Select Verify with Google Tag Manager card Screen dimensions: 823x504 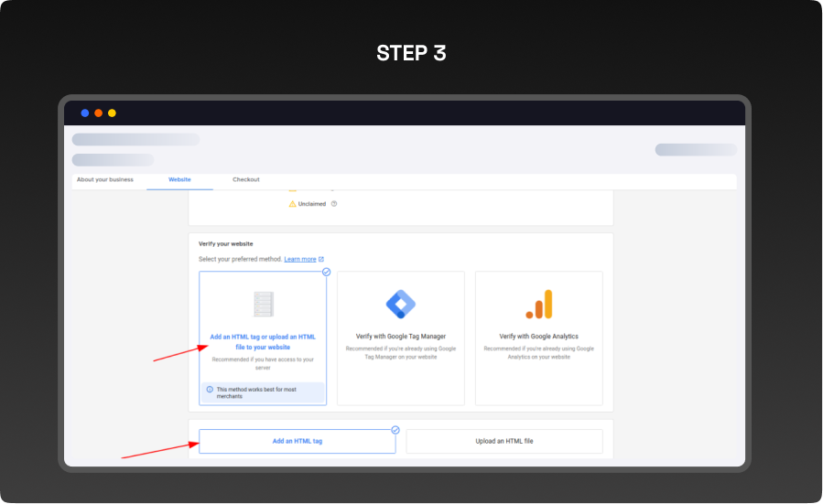[x=400, y=338]
